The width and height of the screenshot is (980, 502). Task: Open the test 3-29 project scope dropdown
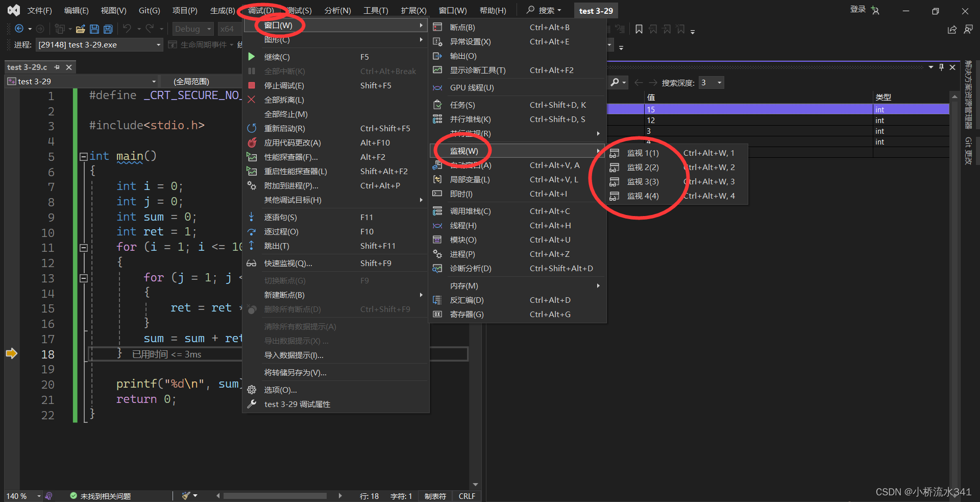pyautogui.click(x=154, y=81)
